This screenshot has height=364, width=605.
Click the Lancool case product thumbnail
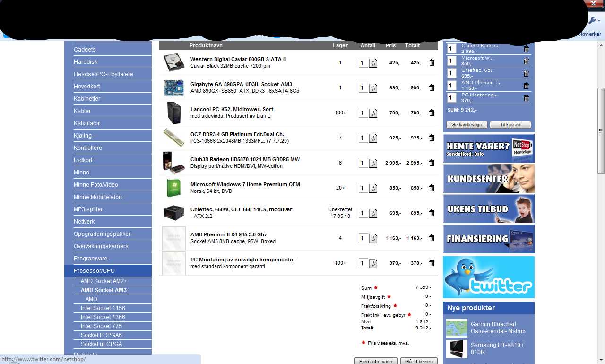coord(173,113)
